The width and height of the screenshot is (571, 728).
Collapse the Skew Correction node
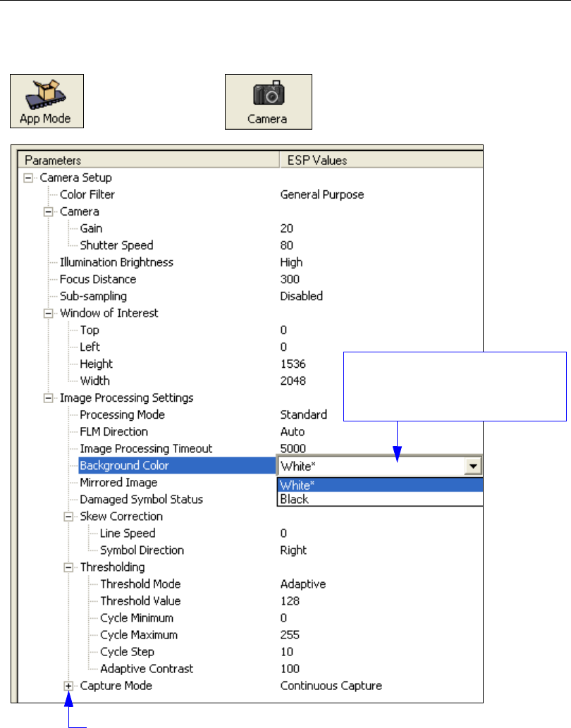(68, 517)
